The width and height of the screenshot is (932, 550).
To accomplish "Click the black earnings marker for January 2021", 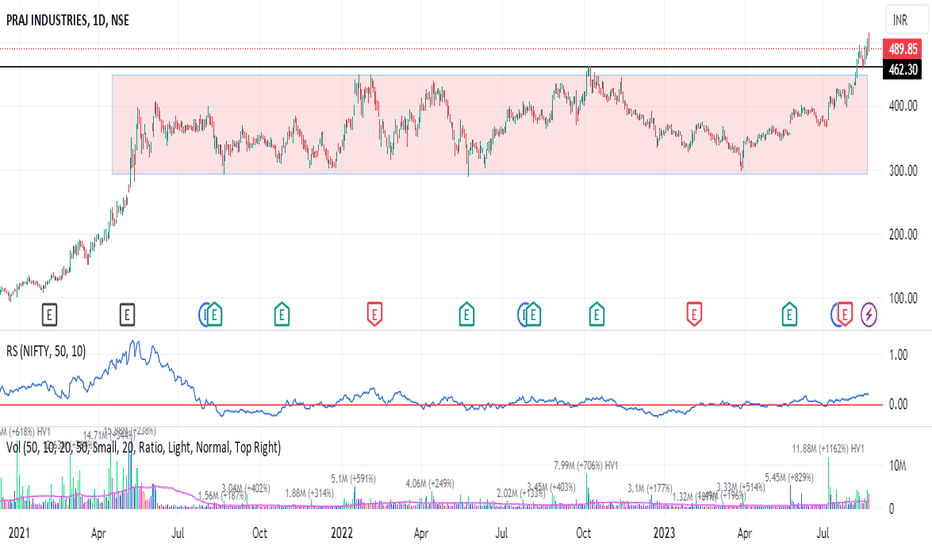I will click(x=49, y=315).
